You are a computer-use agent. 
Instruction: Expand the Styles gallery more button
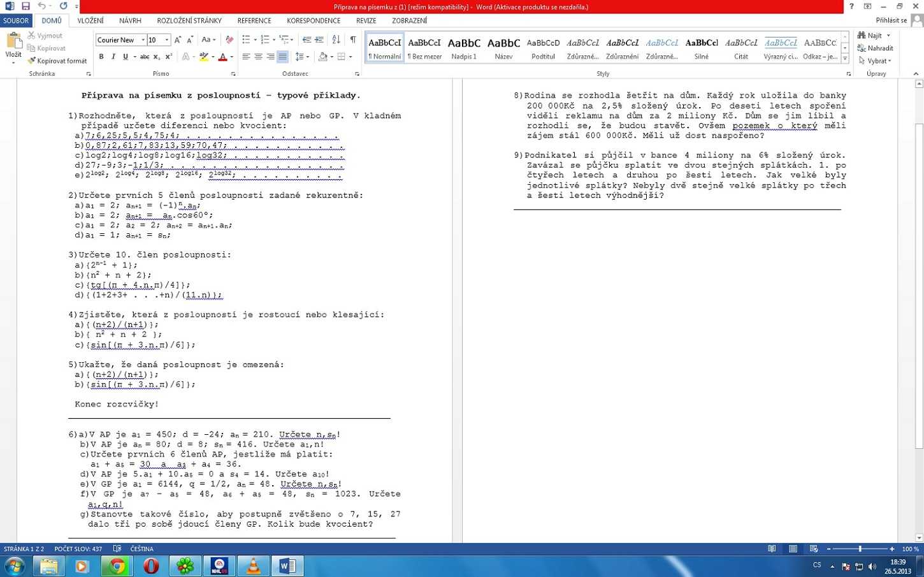coord(845,59)
